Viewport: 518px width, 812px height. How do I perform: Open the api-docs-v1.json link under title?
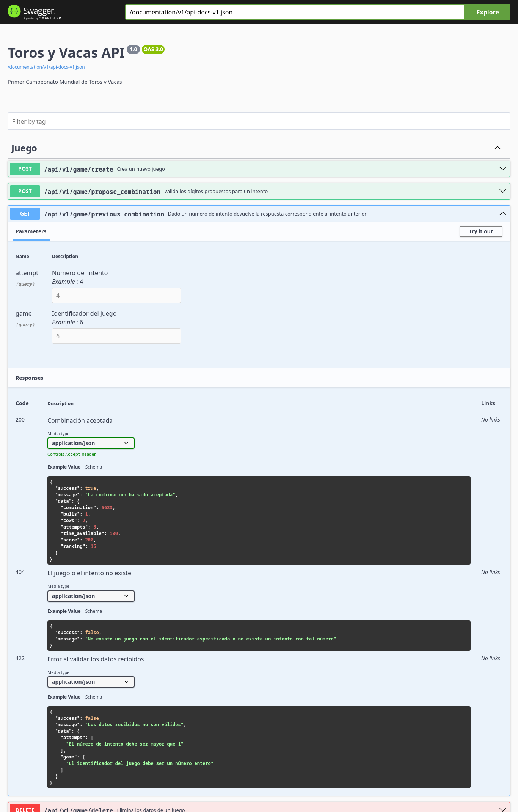46,67
